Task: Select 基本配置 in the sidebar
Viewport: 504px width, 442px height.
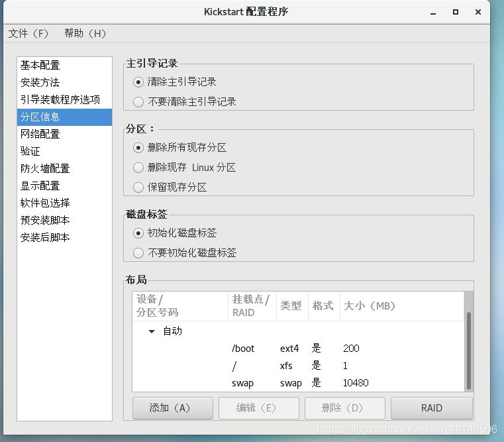Action: (64, 66)
